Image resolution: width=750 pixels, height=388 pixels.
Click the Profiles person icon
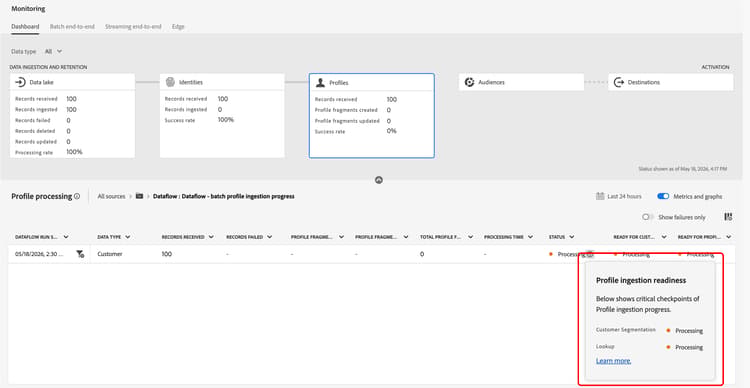click(320, 83)
